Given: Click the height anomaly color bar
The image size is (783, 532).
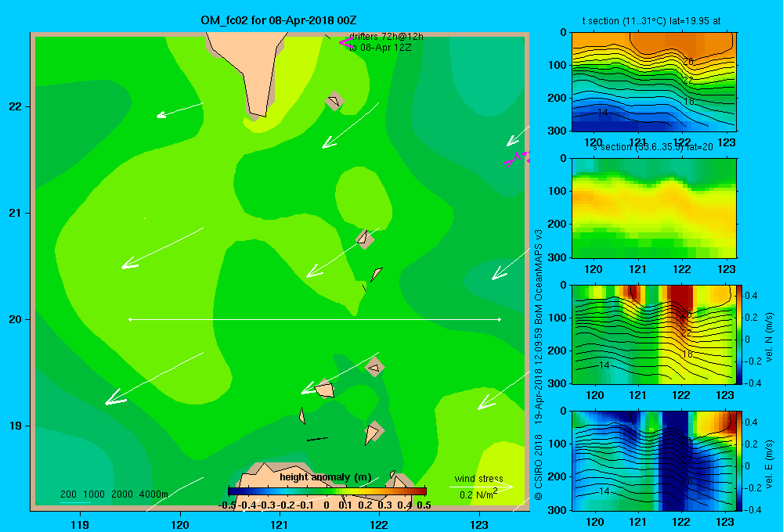Looking at the screenshot, I should click(327, 491).
